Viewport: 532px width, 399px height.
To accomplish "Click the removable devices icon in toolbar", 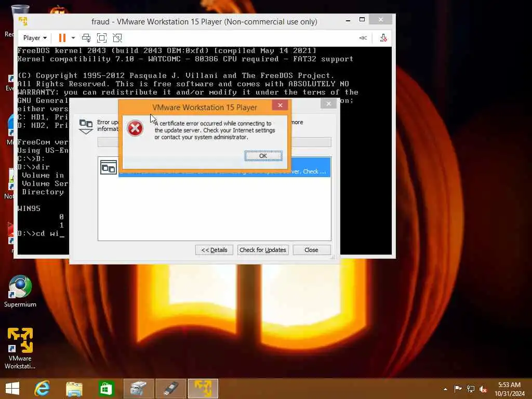I will pyautogui.click(x=383, y=37).
